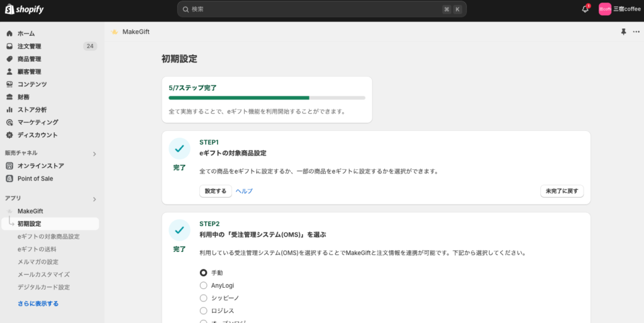Select the AnyLogi radio option
Image resolution: width=644 pixels, height=323 pixels.
[203, 285]
